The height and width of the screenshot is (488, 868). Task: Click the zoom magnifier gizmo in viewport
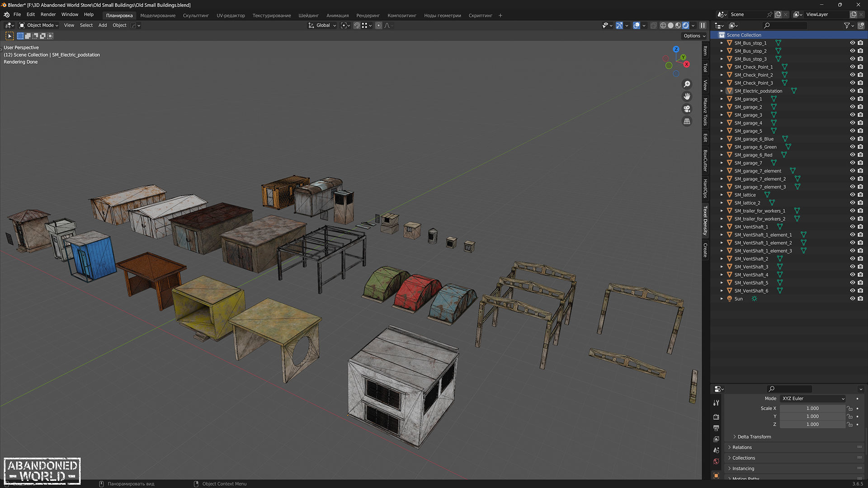pyautogui.click(x=687, y=84)
